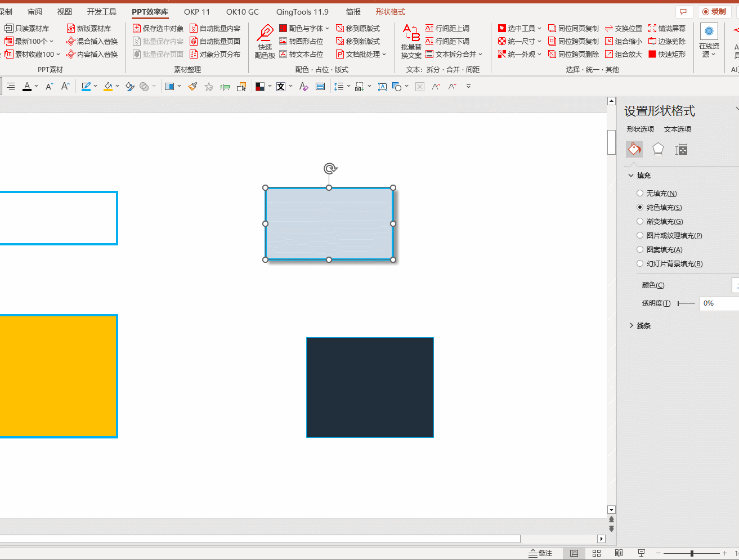Click the 透明度 0% input field
This screenshot has height=560, width=739.
pyautogui.click(x=719, y=303)
